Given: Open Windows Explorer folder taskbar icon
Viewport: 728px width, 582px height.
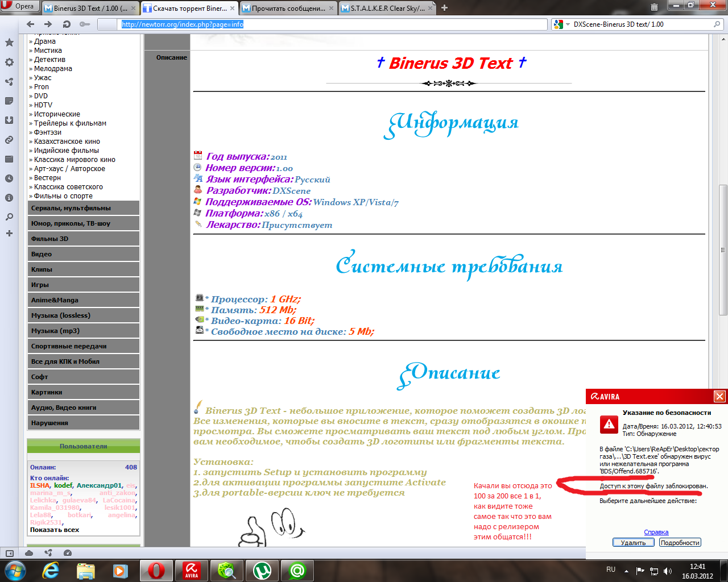Looking at the screenshot, I should coord(86,570).
